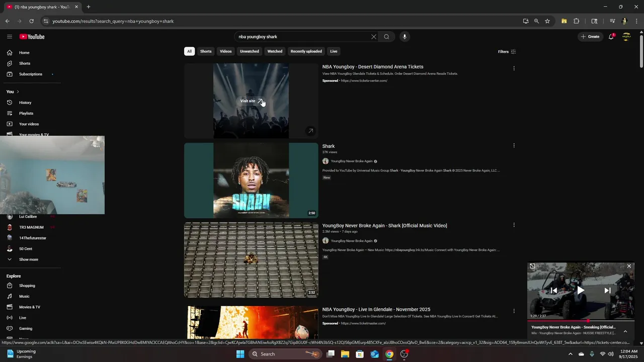Skip to the next miniplayer video
This screenshot has width=644, height=362.
(x=607, y=290)
